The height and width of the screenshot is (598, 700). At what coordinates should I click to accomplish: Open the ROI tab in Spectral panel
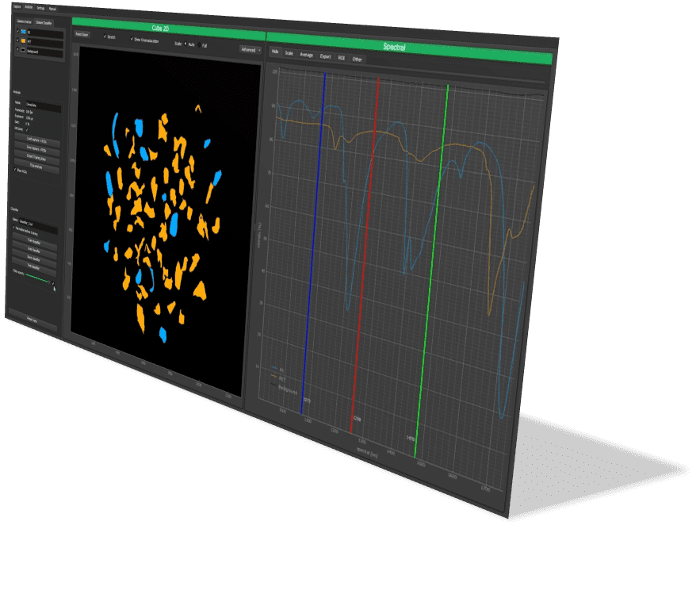342,58
